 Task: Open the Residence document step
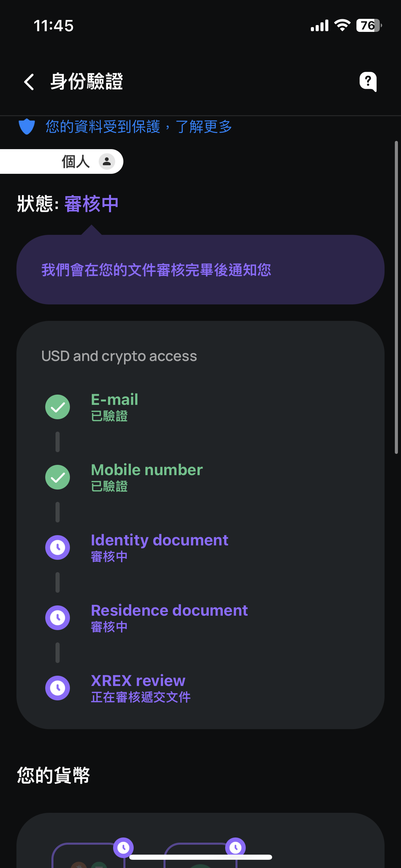169,618
